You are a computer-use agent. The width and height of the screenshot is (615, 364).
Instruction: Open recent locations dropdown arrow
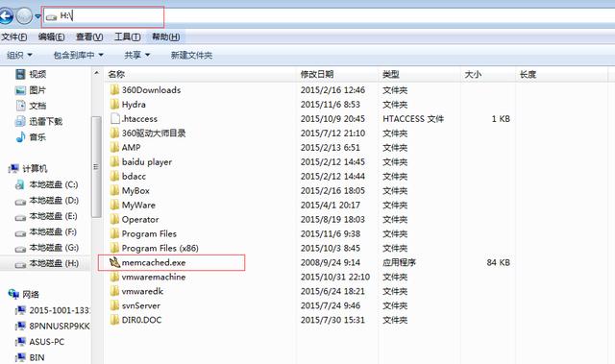[37, 17]
